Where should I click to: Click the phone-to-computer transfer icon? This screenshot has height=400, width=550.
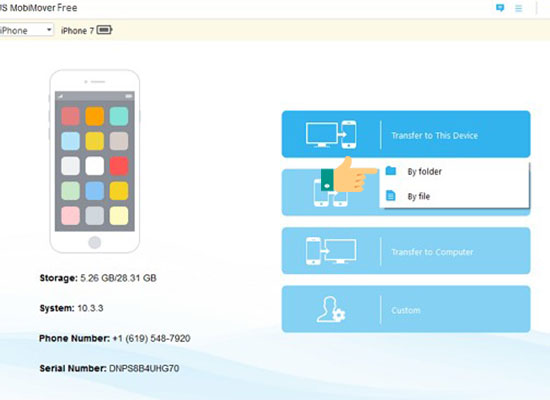click(x=331, y=251)
